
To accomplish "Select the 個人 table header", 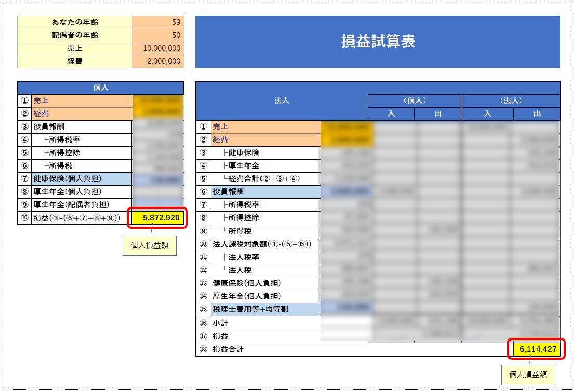I will coord(100,88).
